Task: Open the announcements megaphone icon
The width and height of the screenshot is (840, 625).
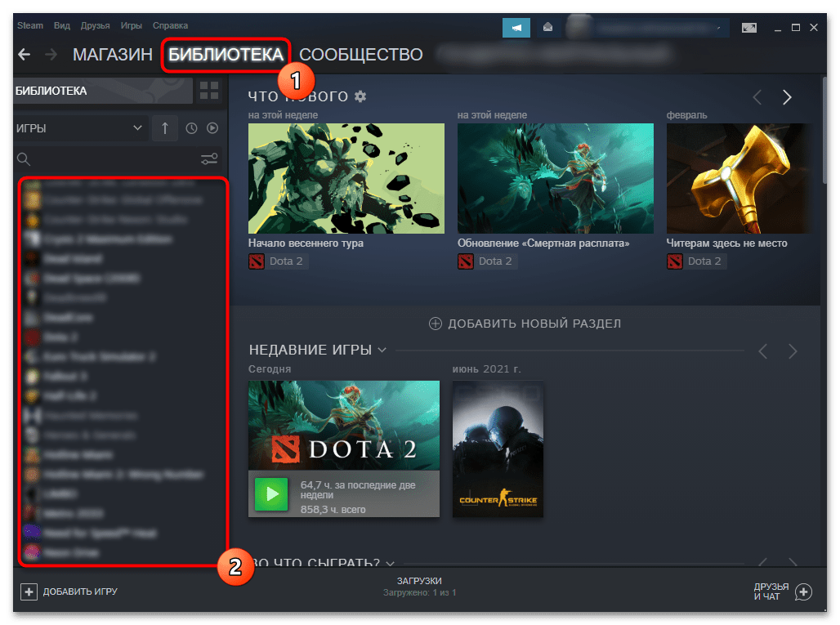Action: 516,28
